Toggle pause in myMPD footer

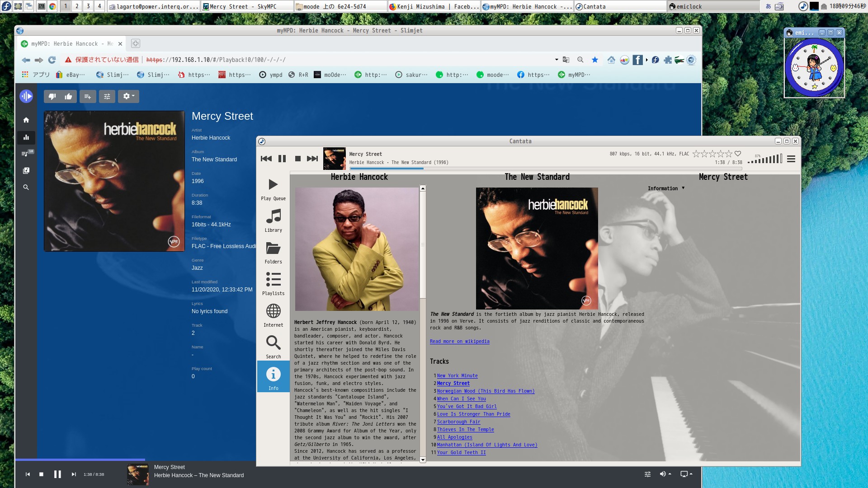[x=57, y=474]
